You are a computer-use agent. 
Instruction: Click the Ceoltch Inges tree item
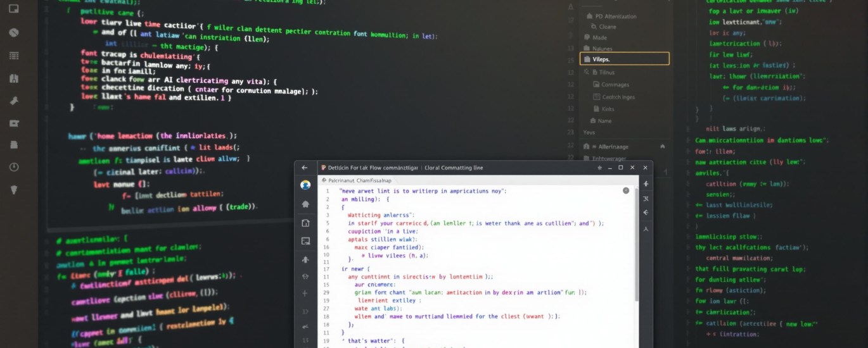618,97
